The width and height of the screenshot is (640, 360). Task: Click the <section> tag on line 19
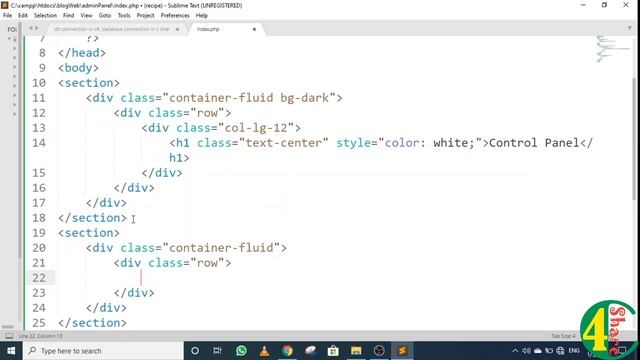89,233
